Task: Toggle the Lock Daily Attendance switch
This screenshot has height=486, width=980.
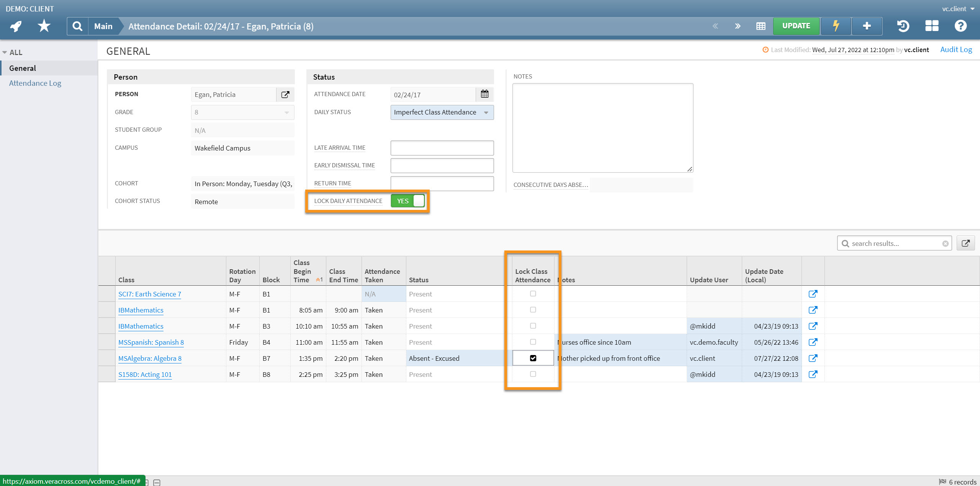Action: [x=408, y=201]
